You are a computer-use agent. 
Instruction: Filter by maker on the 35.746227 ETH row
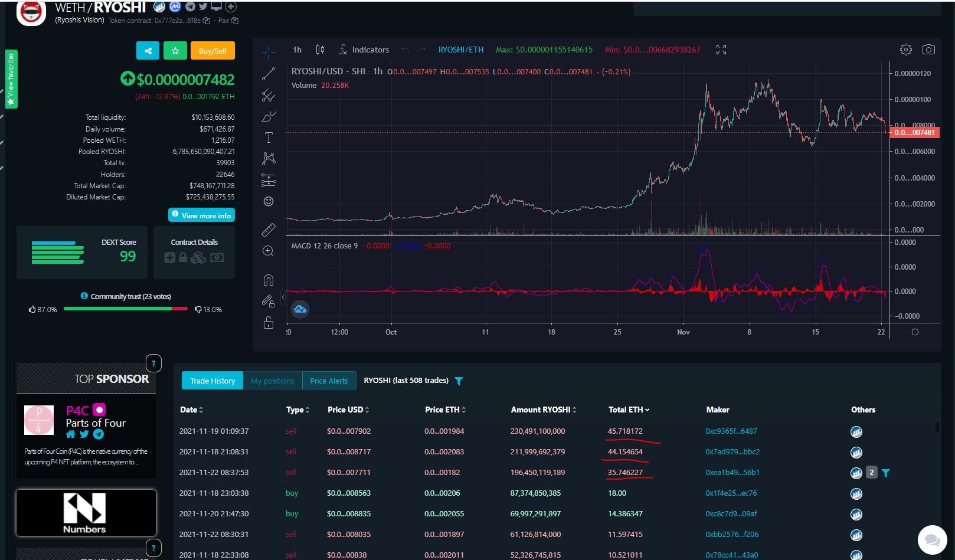[x=885, y=473]
